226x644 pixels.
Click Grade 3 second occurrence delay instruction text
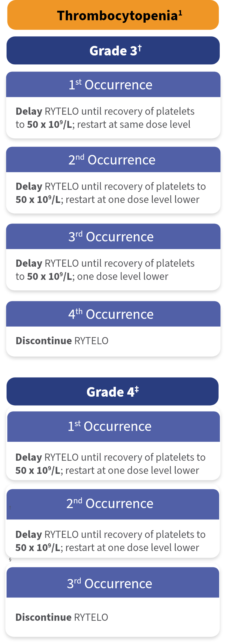click(111, 193)
